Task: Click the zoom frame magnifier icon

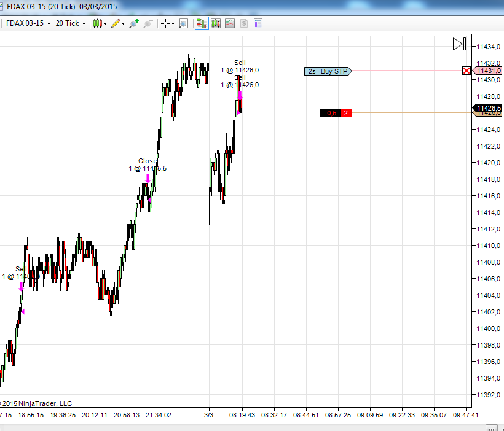Action: coord(183,23)
